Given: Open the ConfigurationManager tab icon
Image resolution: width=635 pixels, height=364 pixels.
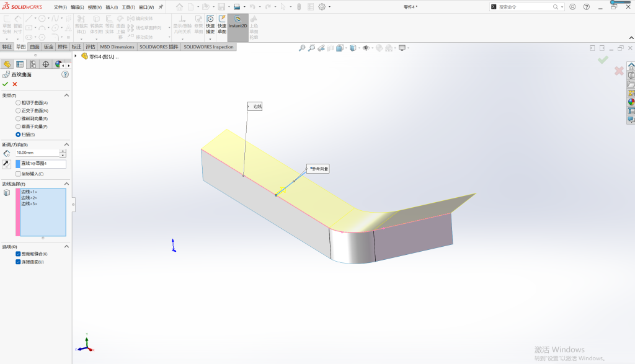Looking at the screenshot, I should 33,64.
